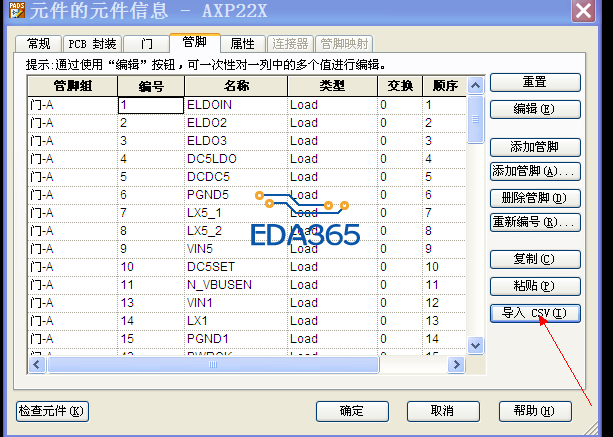Select the 管脚 tab
This screenshot has width=613, height=437.
(x=195, y=42)
